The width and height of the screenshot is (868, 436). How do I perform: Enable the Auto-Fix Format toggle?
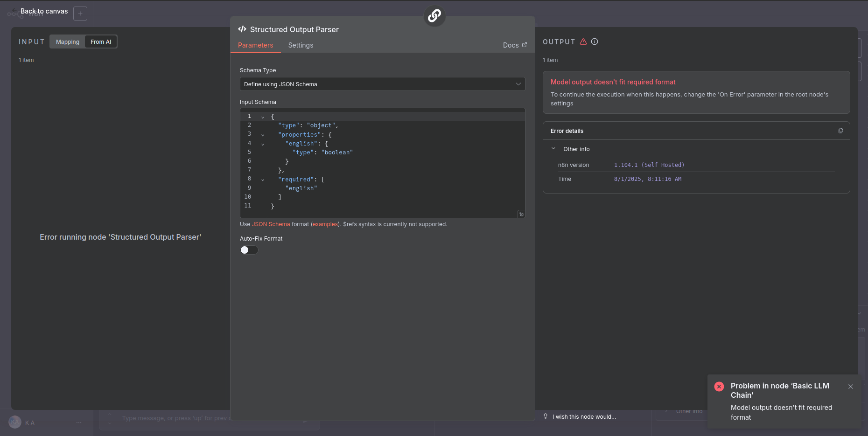tap(249, 250)
